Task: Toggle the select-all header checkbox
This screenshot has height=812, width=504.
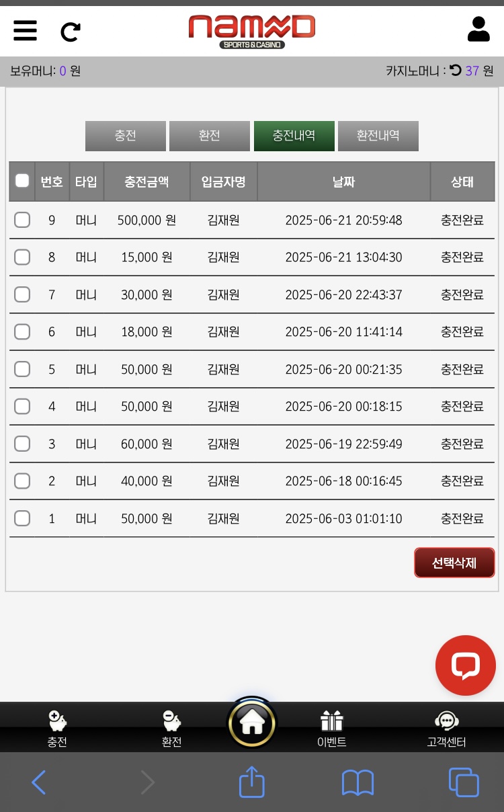Action: pos(22,180)
